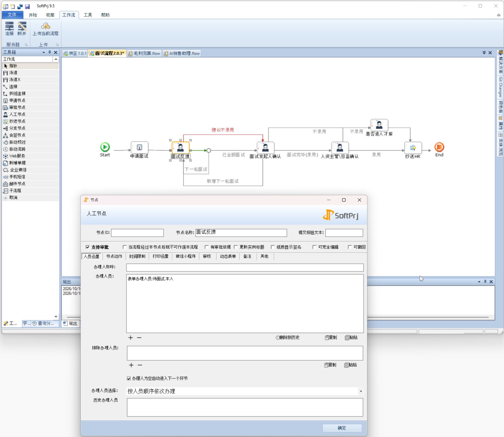The width and height of the screenshot is (504, 437).
Task: Open the document tab list dropdown
Action: (x=484, y=53)
